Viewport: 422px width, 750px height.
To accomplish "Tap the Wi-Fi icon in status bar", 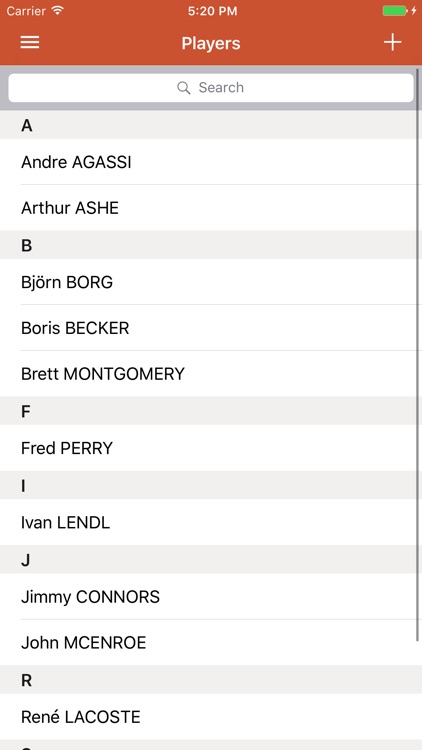I will 58,11.
